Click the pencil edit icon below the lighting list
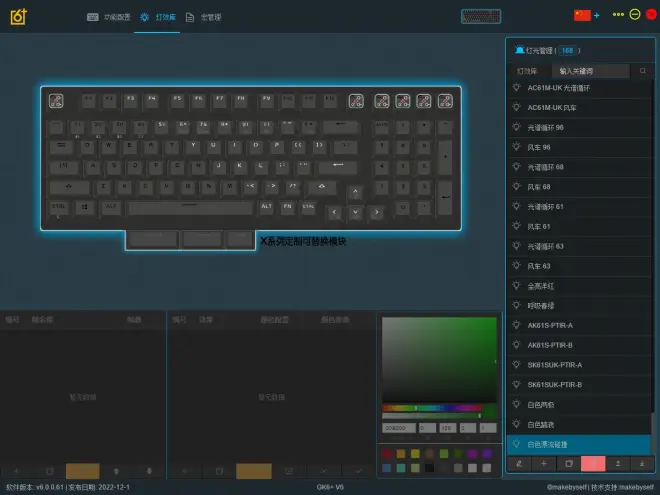 pos(519,464)
